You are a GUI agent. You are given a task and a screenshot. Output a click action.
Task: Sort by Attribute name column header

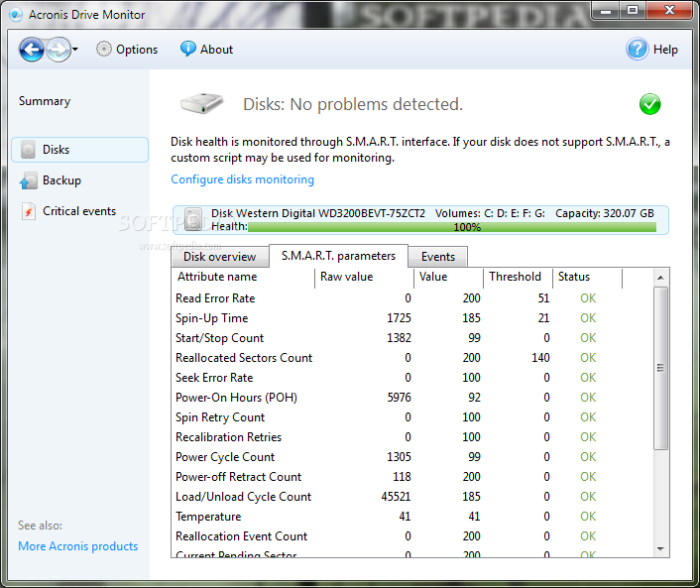pos(243,277)
